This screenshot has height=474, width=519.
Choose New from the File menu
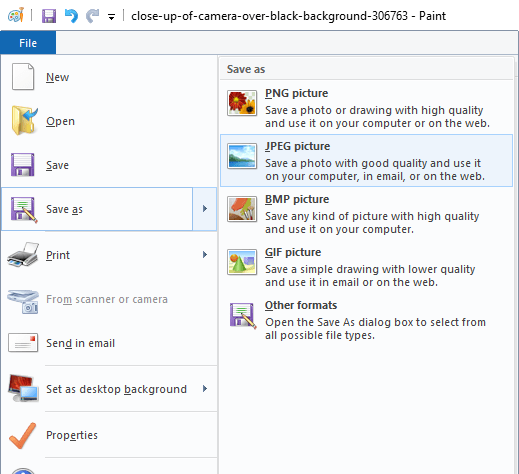(109, 77)
